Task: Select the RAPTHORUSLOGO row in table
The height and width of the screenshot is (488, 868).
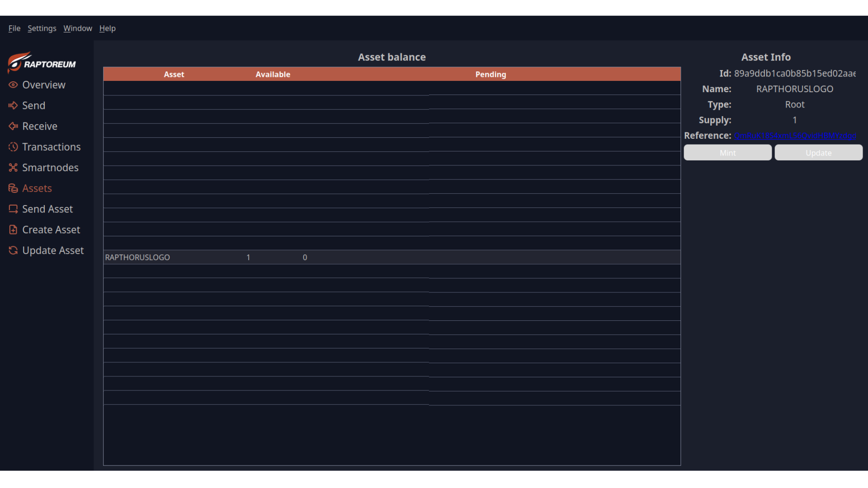Action: coord(137,258)
